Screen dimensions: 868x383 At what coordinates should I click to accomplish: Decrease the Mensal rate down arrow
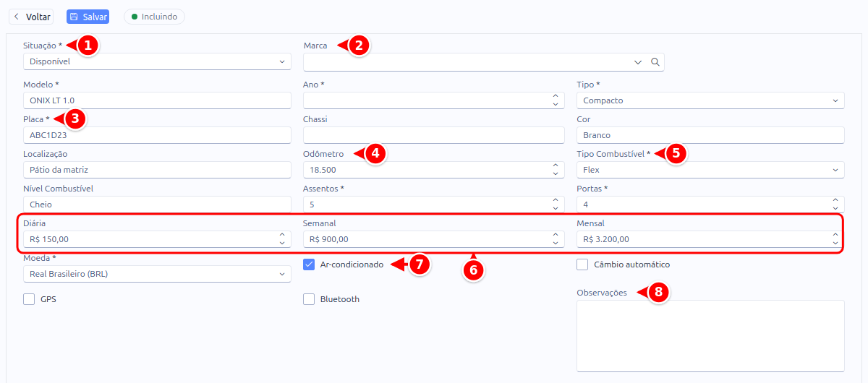[835, 244]
